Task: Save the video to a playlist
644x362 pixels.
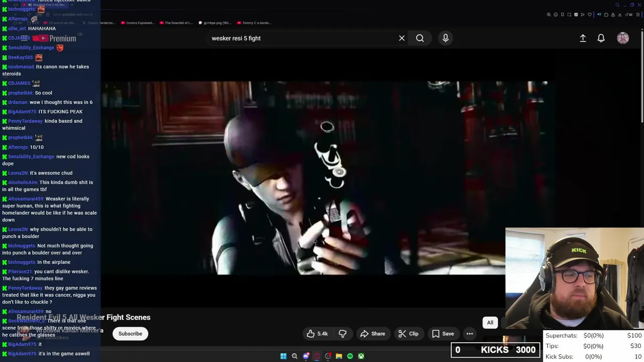Action: 443,334
